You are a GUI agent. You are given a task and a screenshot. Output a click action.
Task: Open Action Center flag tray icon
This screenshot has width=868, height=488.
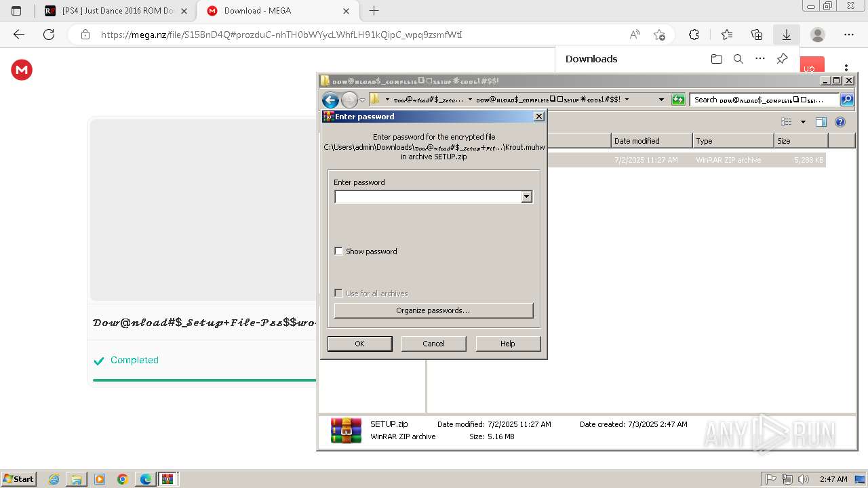[x=771, y=479]
